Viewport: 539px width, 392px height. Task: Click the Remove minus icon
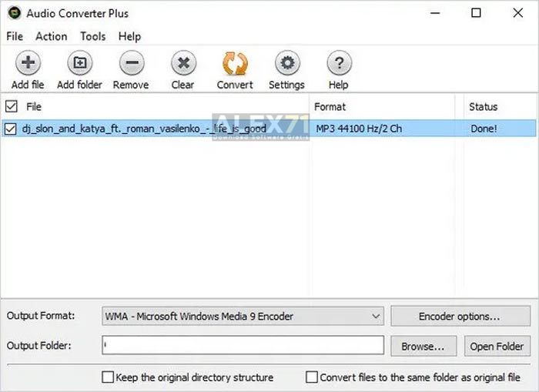click(x=132, y=62)
